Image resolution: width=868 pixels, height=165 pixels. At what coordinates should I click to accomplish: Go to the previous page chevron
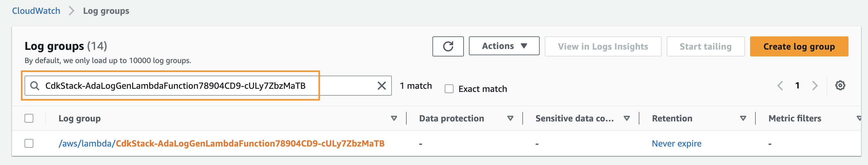(x=780, y=86)
